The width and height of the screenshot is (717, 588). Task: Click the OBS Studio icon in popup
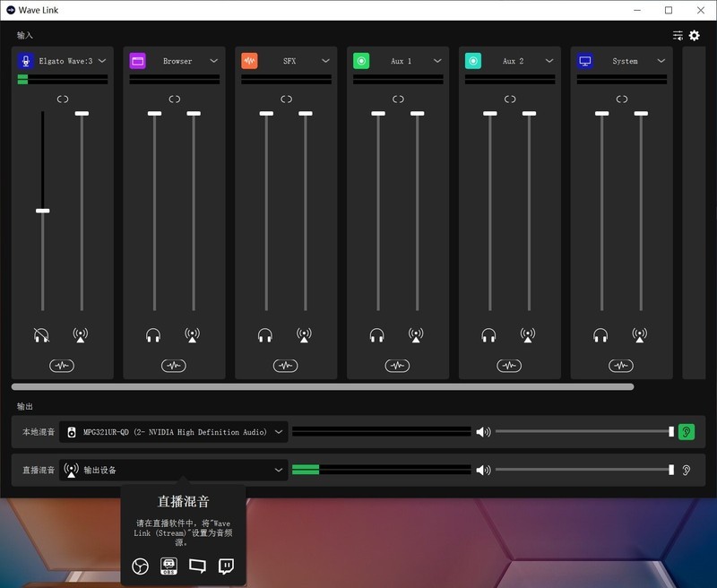(140, 566)
